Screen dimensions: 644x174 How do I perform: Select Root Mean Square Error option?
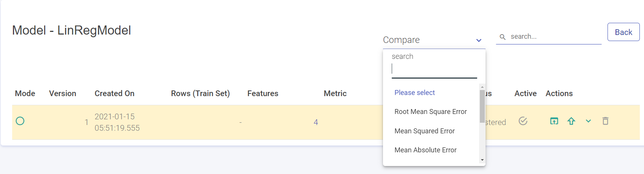pos(430,112)
